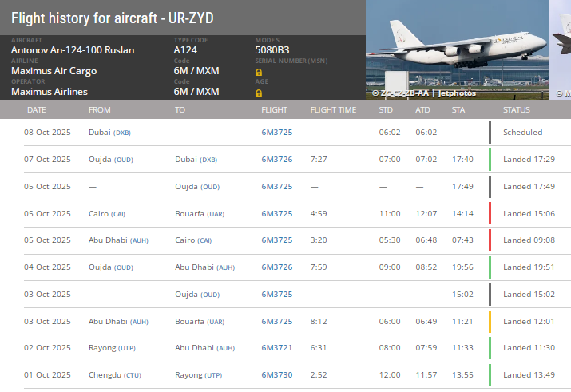
Task: Open the Antonov aircraft takeoff photo
Action: point(458,49)
